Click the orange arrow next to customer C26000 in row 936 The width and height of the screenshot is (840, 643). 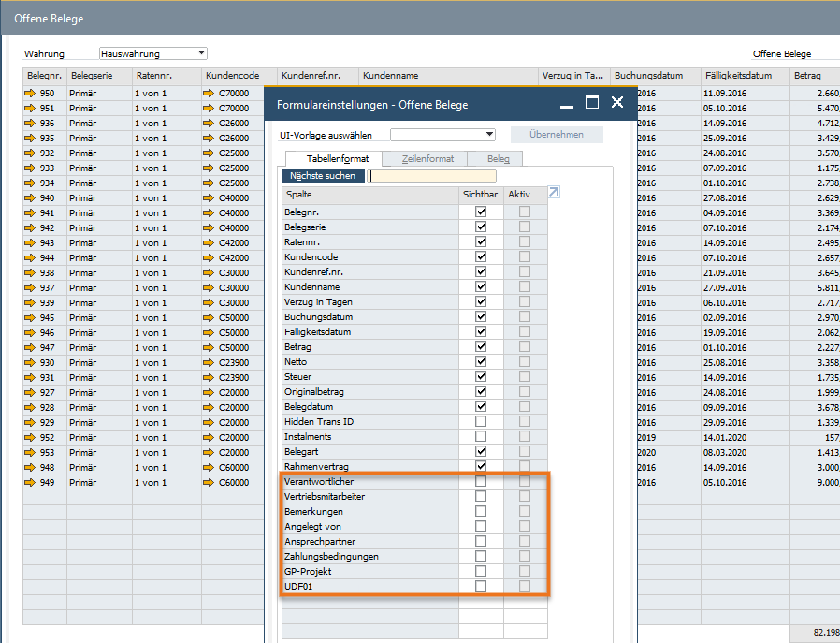tap(209, 124)
